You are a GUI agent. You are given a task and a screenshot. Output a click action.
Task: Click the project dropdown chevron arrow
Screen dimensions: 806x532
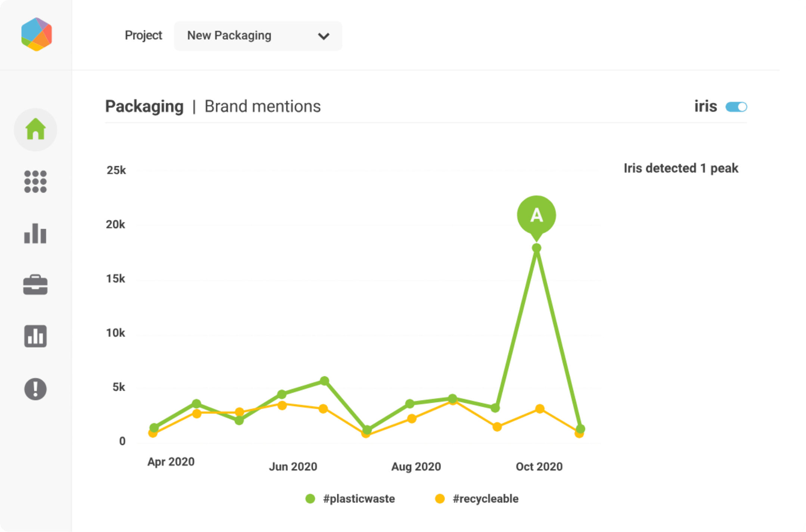tap(323, 36)
